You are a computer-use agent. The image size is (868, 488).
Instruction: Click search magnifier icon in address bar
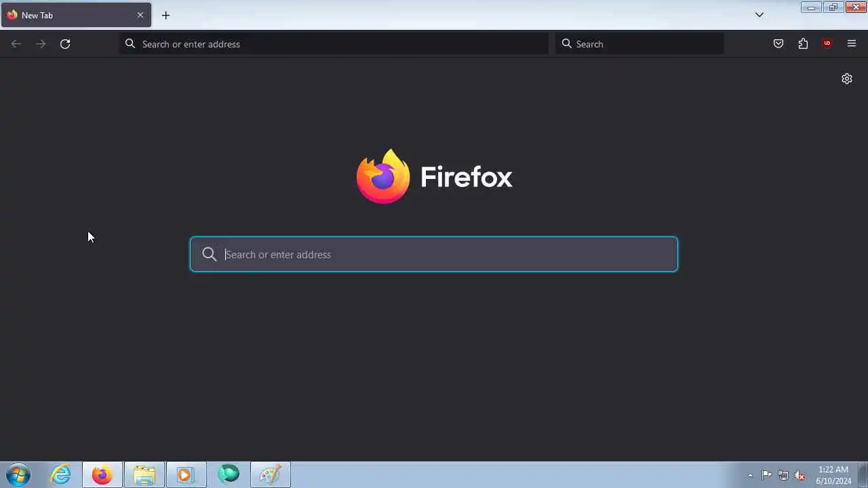tap(130, 44)
